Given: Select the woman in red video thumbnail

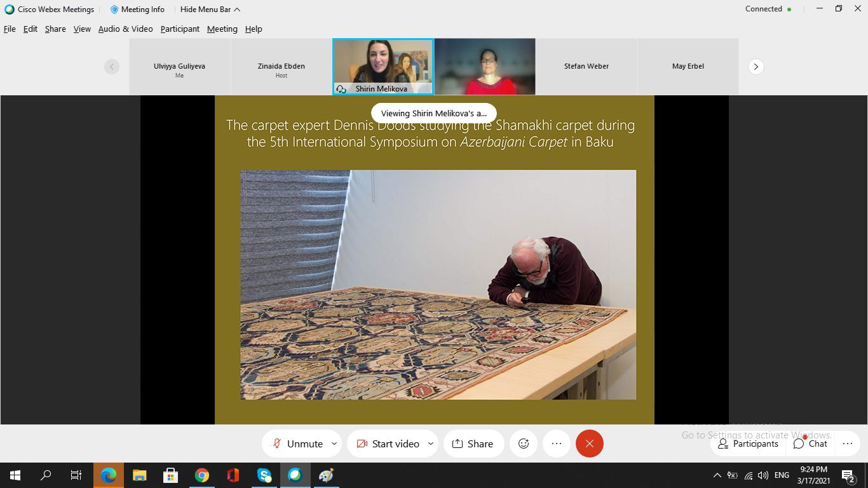Looking at the screenshot, I should 485,66.
